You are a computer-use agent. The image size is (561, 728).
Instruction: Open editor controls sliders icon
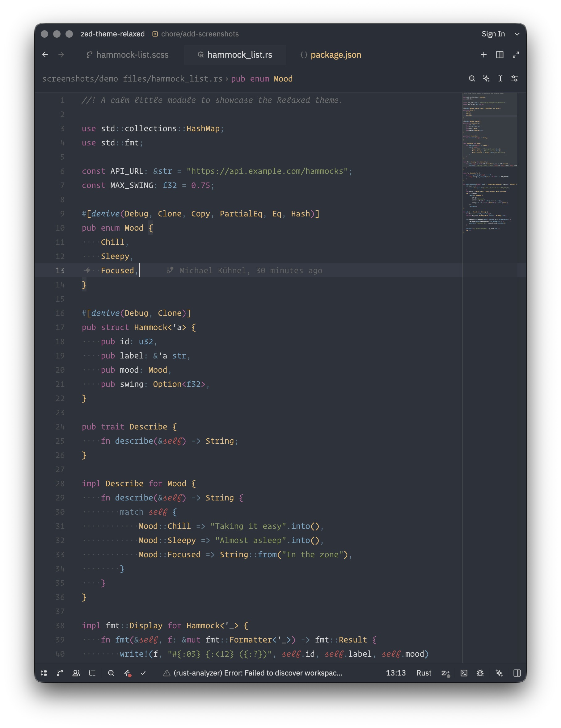point(515,78)
